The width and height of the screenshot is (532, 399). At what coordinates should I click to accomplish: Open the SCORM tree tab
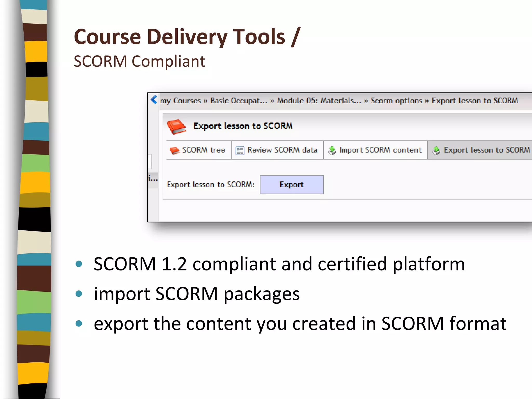(203, 150)
